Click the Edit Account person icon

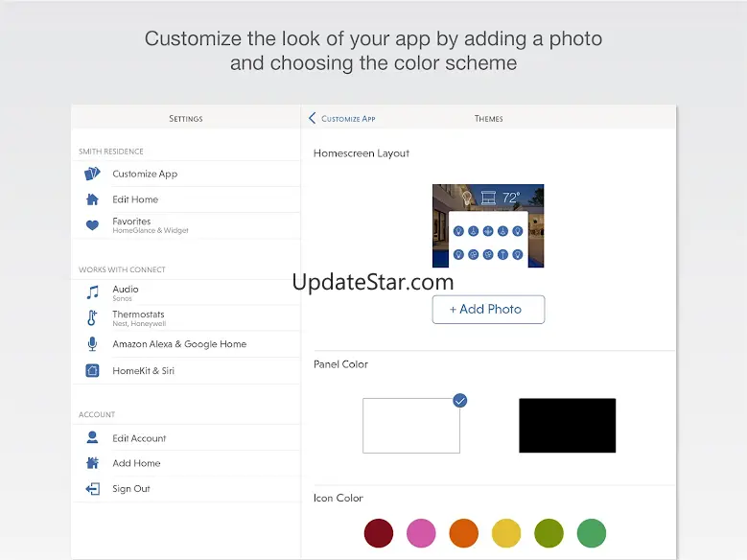point(92,438)
